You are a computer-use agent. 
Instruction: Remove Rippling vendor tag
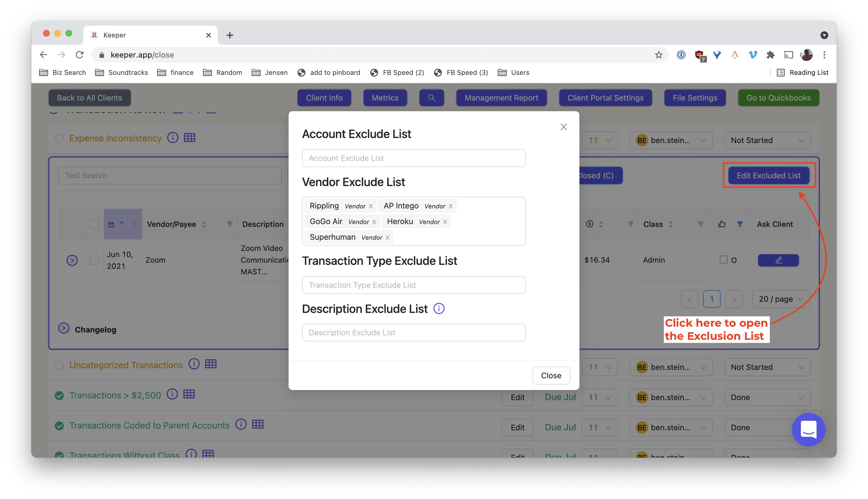click(371, 206)
